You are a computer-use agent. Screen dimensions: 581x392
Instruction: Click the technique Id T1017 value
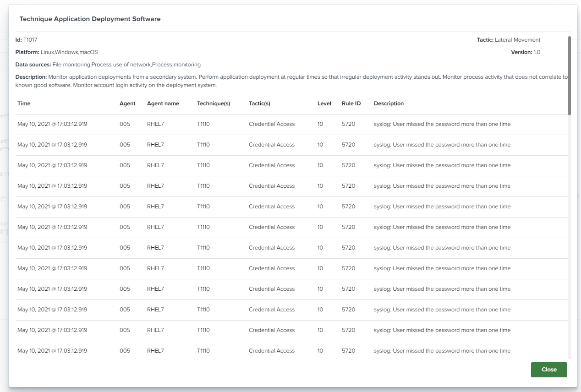(x=32, y=40)
